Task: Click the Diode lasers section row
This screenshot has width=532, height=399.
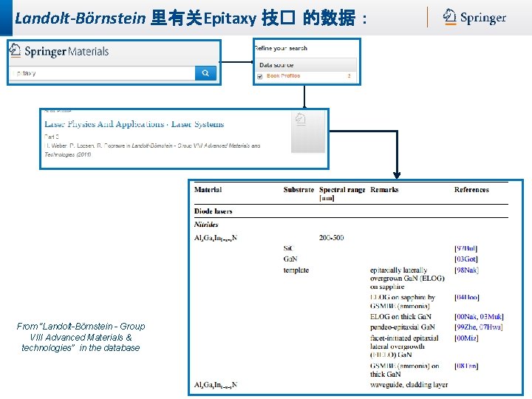Action: [x=351, y=211]
